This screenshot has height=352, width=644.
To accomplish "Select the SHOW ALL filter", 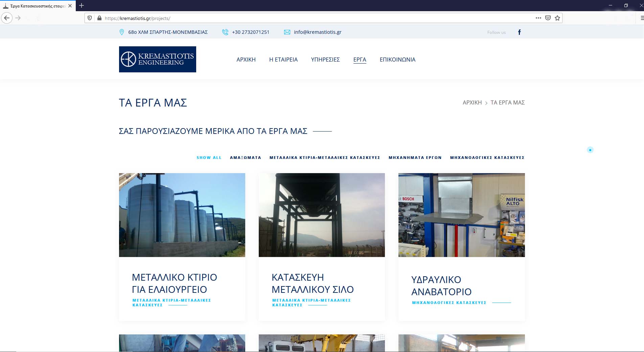I will 209,158.
